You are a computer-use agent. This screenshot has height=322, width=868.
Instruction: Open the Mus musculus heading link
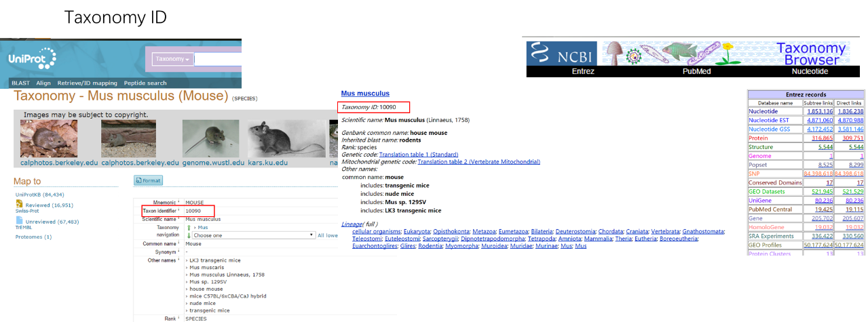[x=365, y=94]
